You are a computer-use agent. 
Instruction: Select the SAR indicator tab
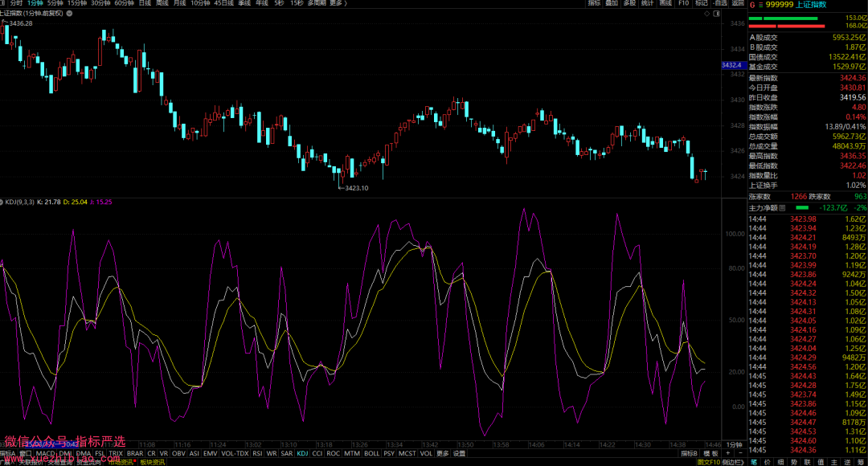coord(287,453)
